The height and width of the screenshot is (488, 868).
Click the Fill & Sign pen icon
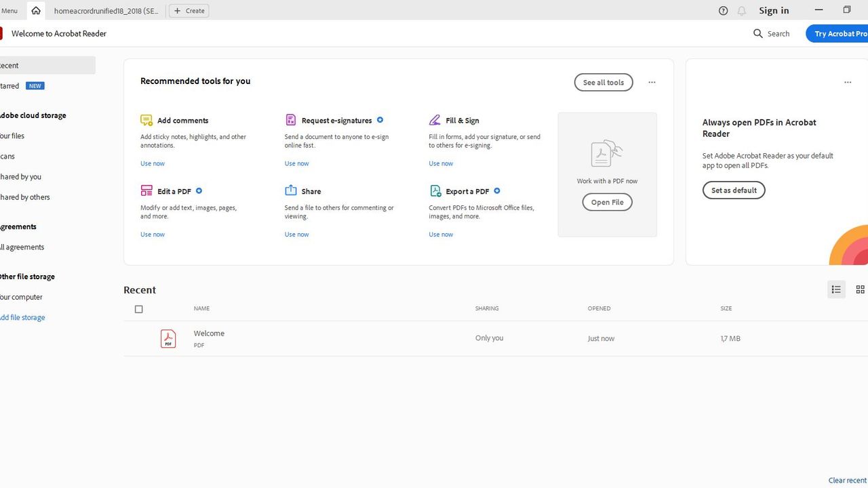coord(435,120)
